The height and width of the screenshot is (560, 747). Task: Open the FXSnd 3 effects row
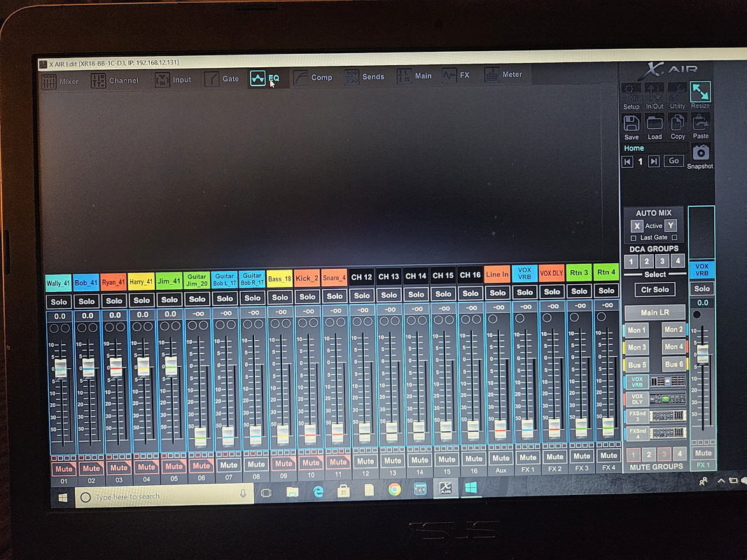click(x=655, y=416)
